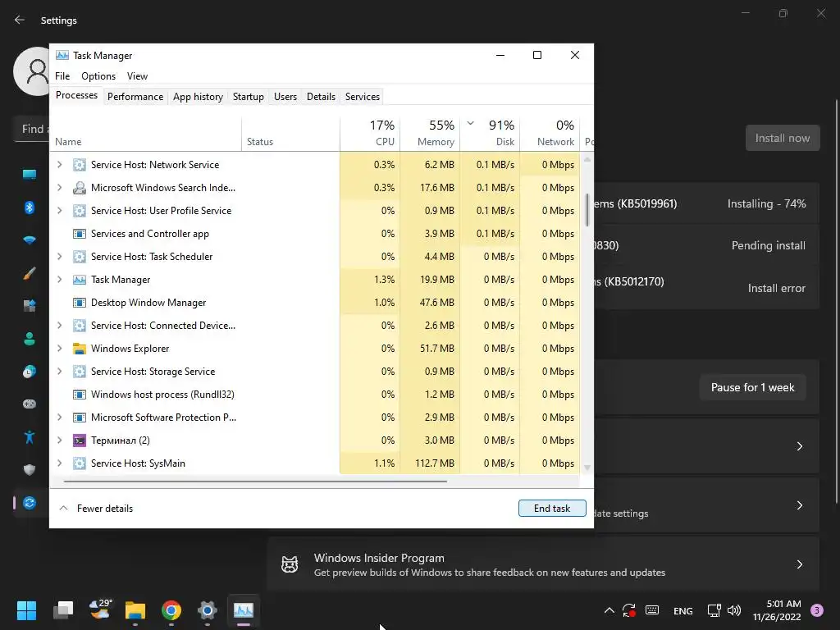Click the Services and Controller app icon
This screenshot has height=630, width=840.
pos(80,234)
